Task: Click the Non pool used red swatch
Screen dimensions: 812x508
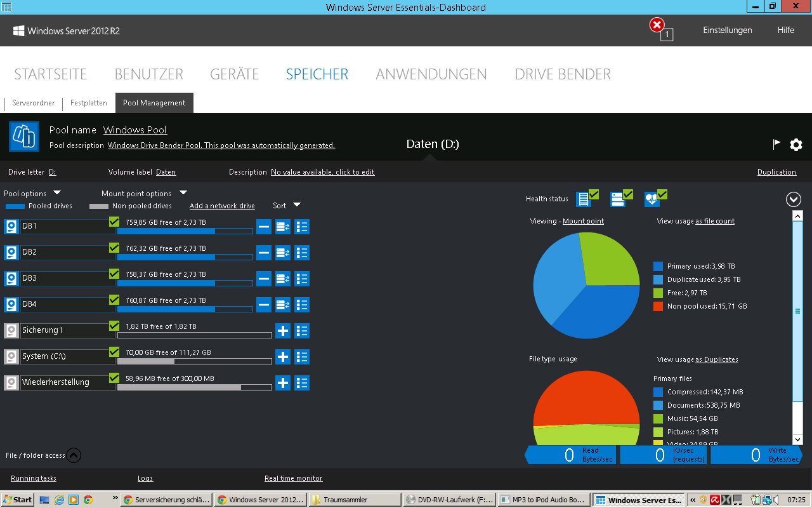Action: pyautogui.click(x=658, y=307)
